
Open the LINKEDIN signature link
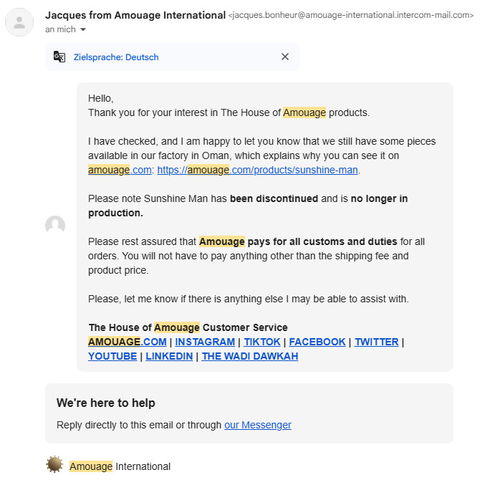click(169, 356)
